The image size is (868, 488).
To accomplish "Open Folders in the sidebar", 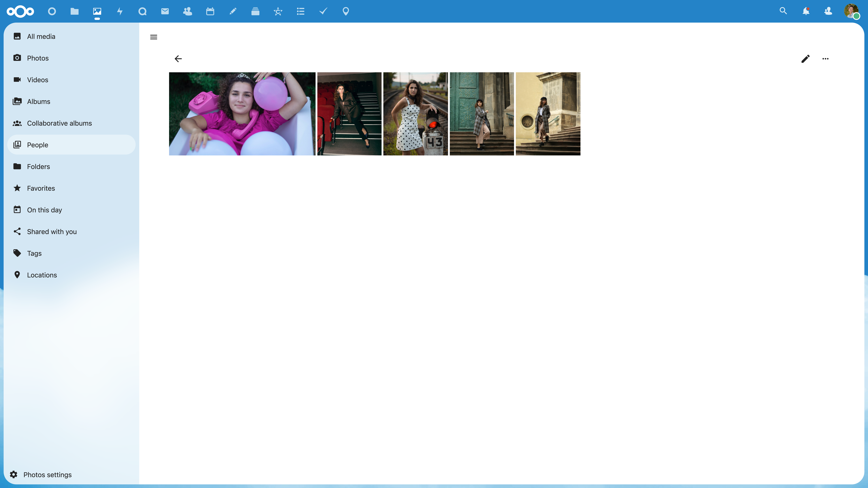I will pyautogui.click(x=71, y=166).
